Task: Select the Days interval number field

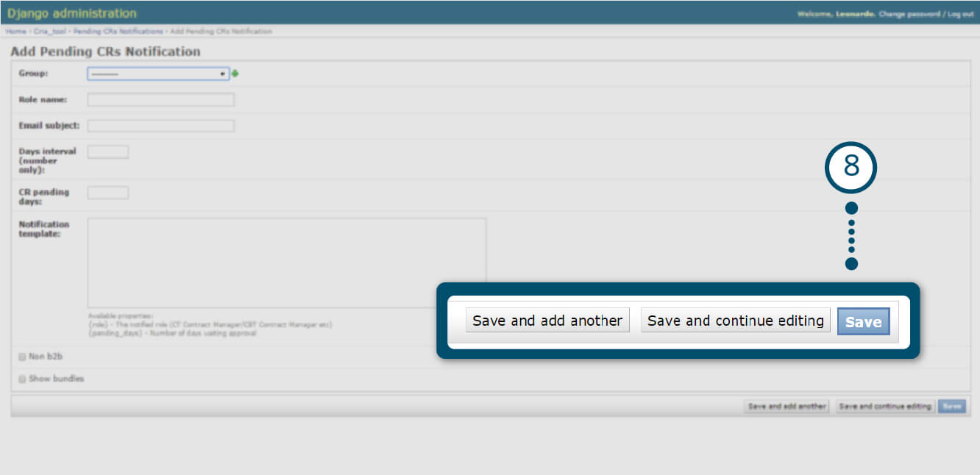Action: tap(107, 152)
